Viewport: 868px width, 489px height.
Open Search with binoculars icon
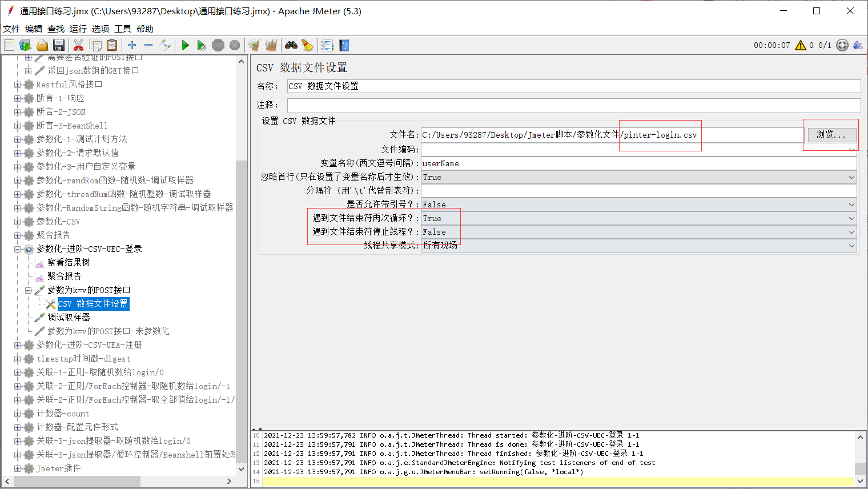(x=291, y=45)
